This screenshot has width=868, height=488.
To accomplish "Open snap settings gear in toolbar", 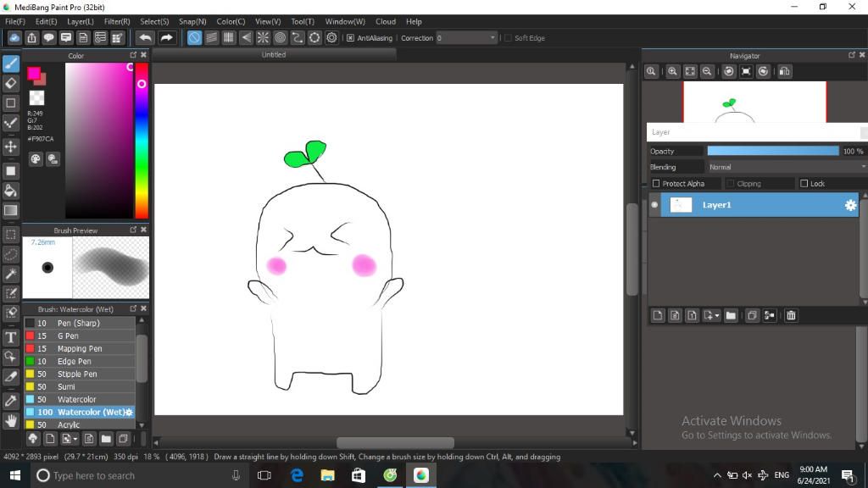I will [331, 37].
